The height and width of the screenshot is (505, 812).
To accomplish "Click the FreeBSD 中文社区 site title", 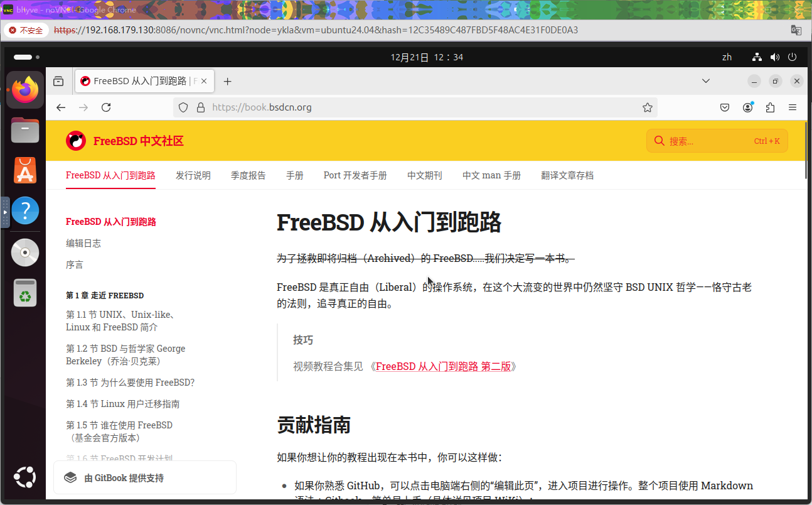I will click(139, 141).
